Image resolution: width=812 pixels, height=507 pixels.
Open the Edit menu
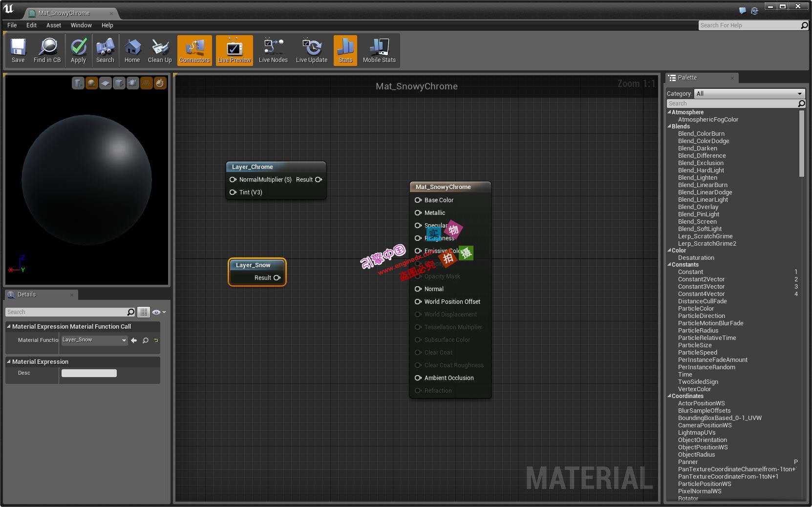pos(32,25)
